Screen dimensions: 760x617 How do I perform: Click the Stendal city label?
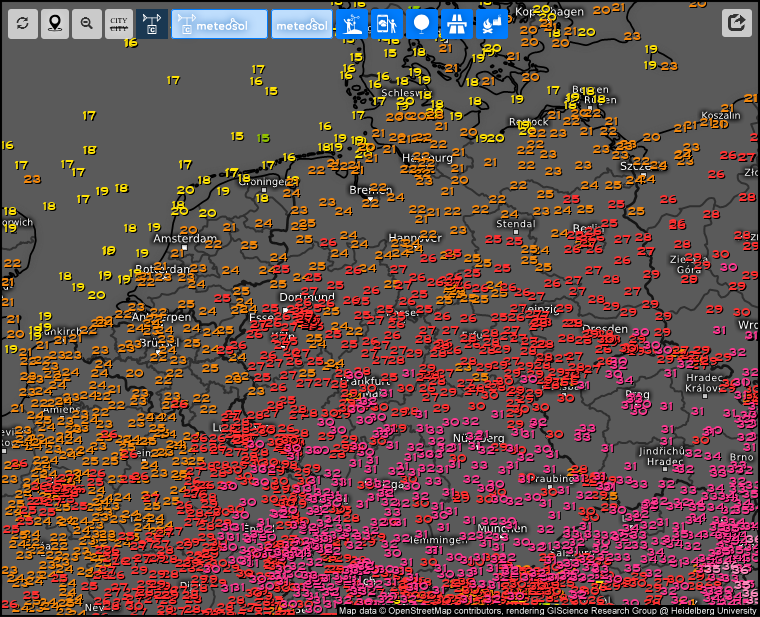(516, 224)
